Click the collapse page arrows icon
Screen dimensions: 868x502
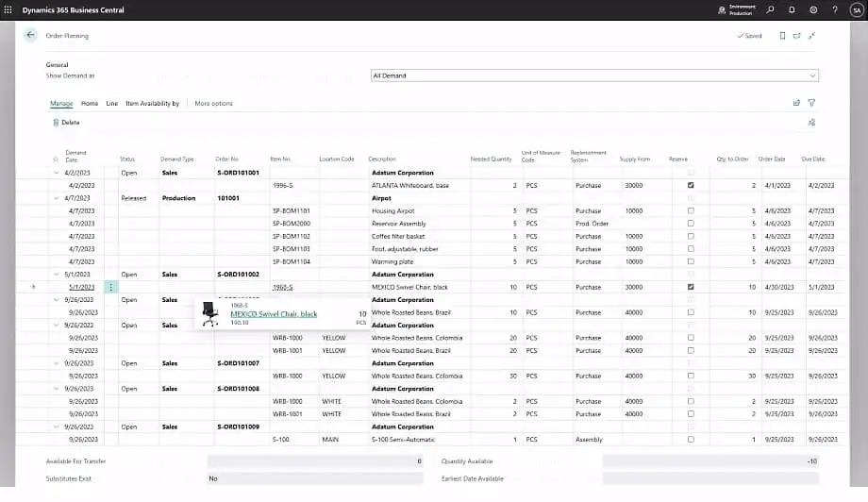click(811, 36)
